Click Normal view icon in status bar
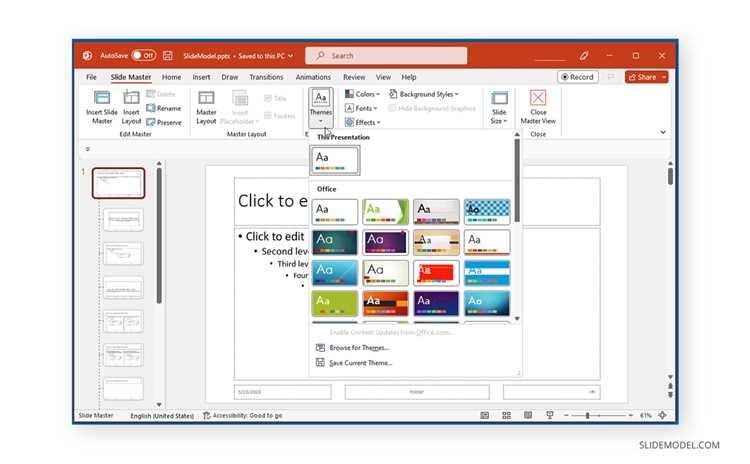Viewport: 750px width, 464px height. click(x=485, y=415)
